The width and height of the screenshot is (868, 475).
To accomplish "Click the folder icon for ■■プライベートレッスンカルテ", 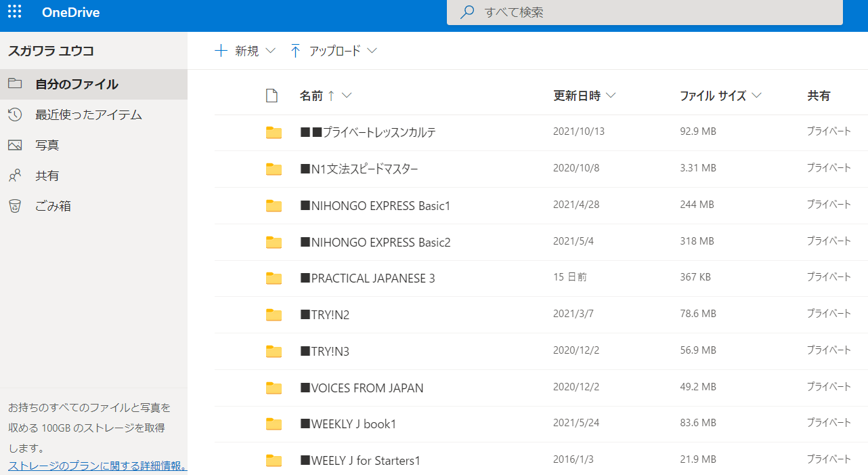I will (274, 132).
